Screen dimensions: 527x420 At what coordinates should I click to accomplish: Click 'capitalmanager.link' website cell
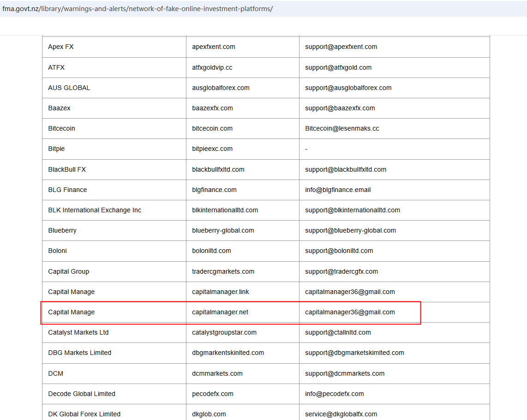pyautogui.click(x=243, y=292)
